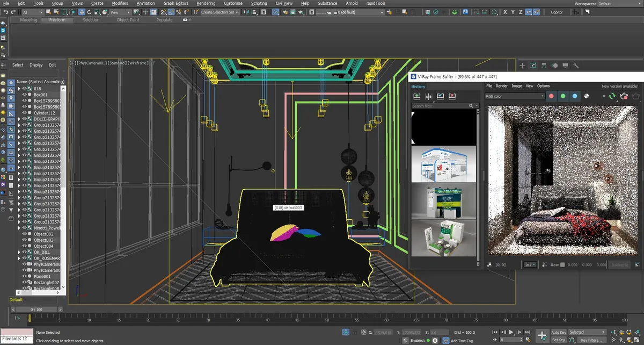The width and height of the screenshot is (644, 345).
Task: Save image to V-Ray history
Action: coord(416,96)
